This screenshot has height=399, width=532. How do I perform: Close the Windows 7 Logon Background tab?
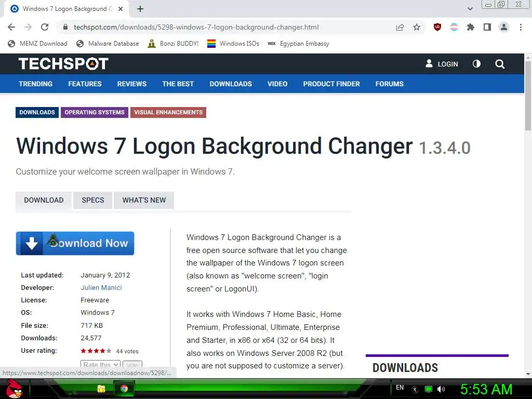point(121,9)
